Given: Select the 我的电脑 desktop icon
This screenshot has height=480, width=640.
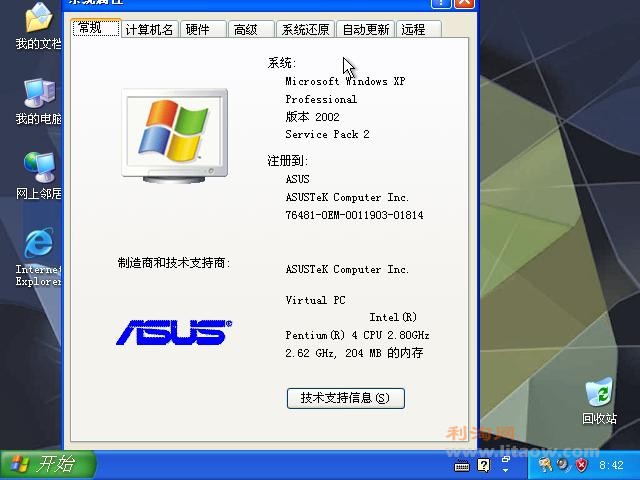Looking at the screenshot, I should [38, 101].
